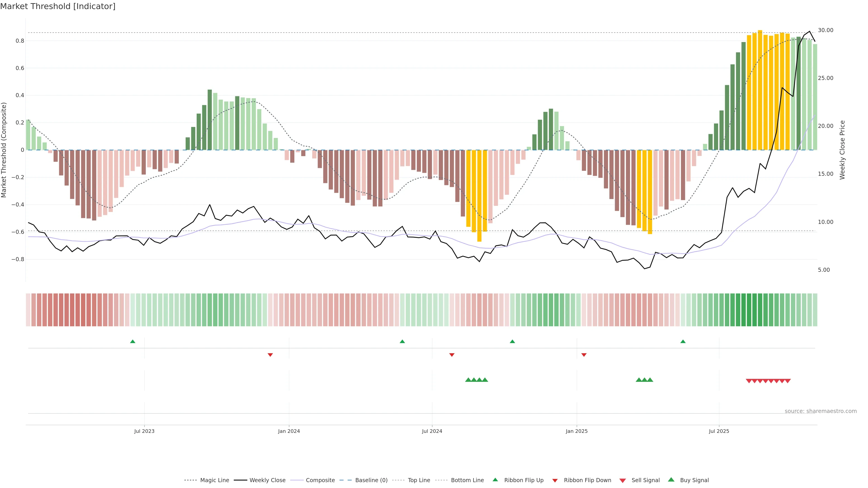Viewport: 868px width, 488px height.
Task: Click the Weekly Close Price axis title
Action: click(842, 150)
